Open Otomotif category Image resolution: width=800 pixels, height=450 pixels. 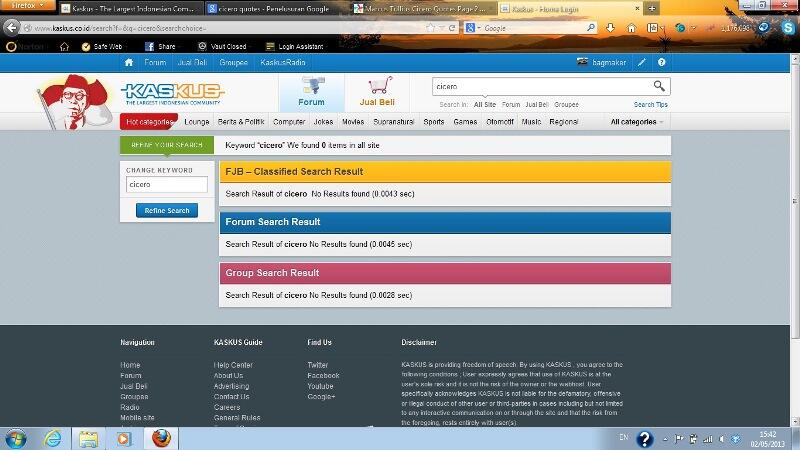click(x=500, y=122)
